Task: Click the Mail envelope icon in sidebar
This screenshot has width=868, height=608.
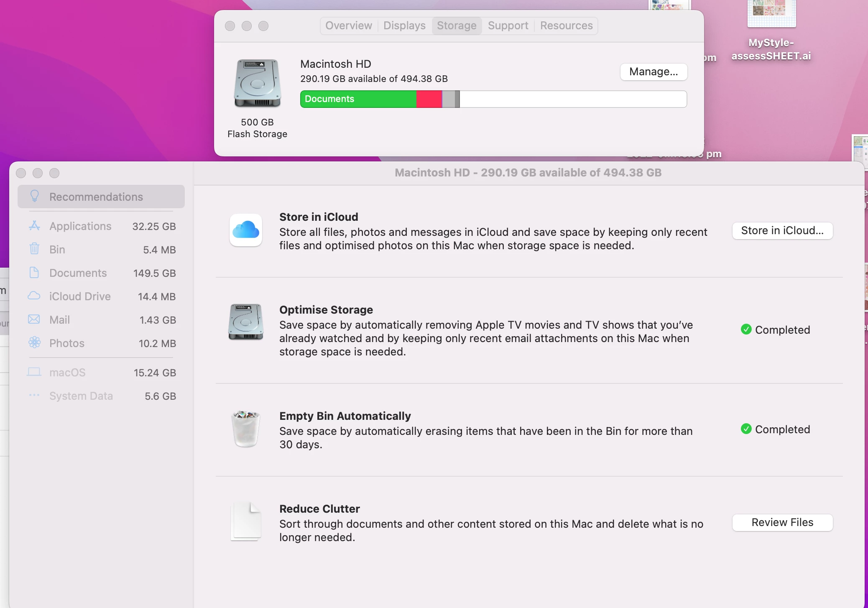Action: (34, 319)
